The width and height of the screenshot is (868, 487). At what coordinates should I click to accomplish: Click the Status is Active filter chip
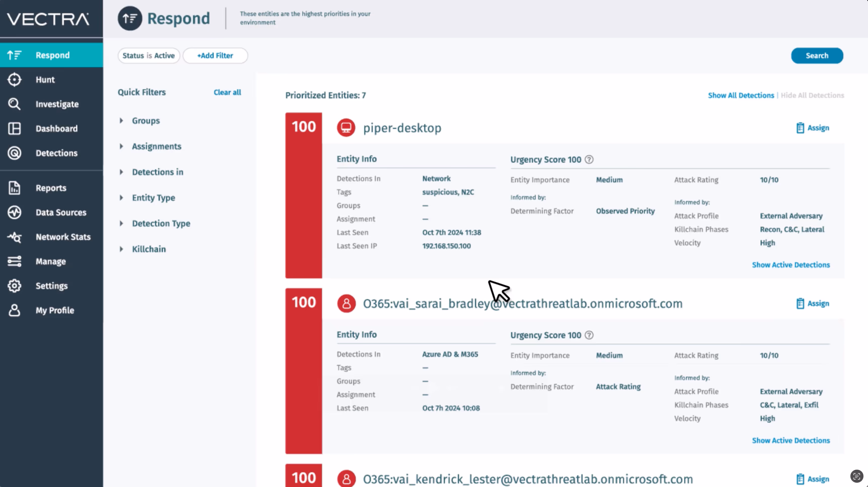(149, 56)
